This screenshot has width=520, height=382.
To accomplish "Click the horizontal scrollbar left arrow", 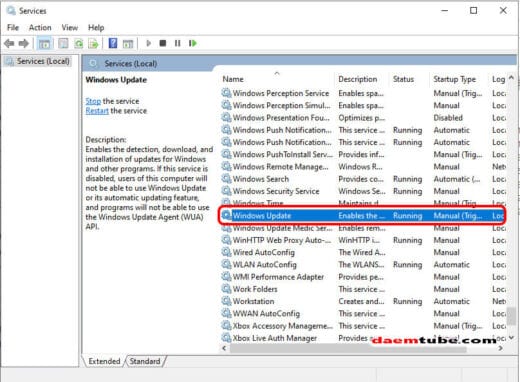I will coord(224,348).
